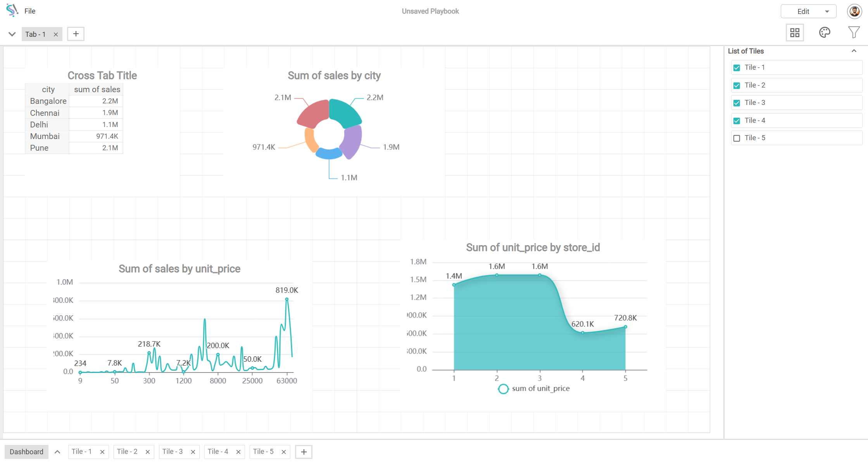Add a new tile with bottom plus icon

tap(304, 452)
